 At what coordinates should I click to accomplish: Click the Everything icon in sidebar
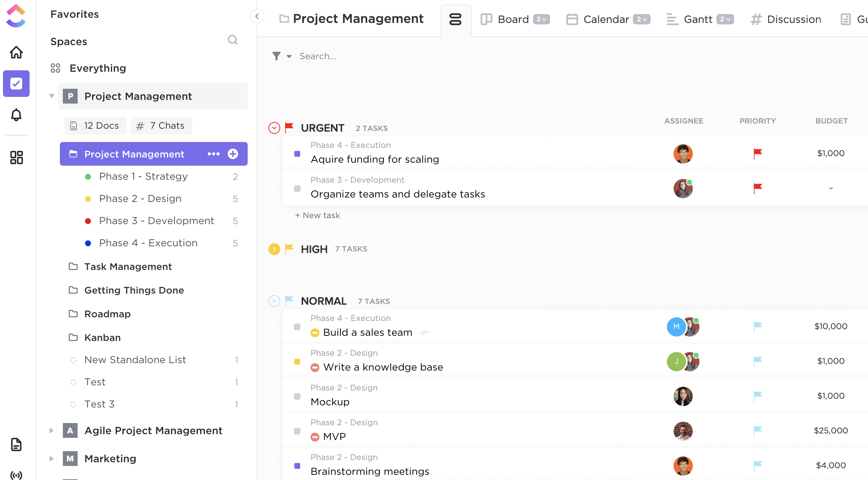55,68
